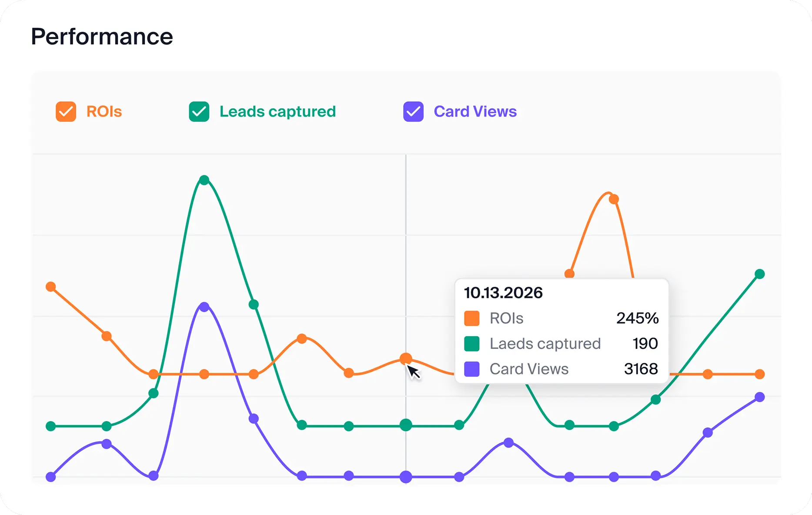
Task: Click the Leads captured legend label
Action: (x=277, y=112)
